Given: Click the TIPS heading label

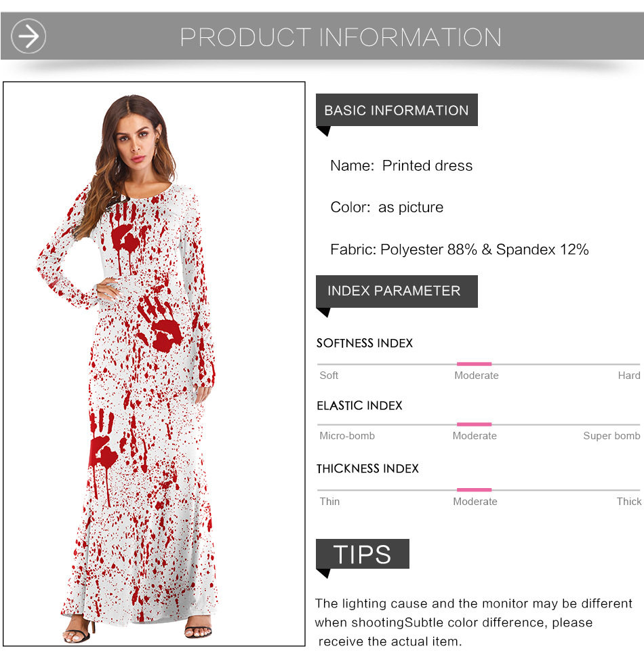Looking at the screenshot, I should click(x=362, y=554).
